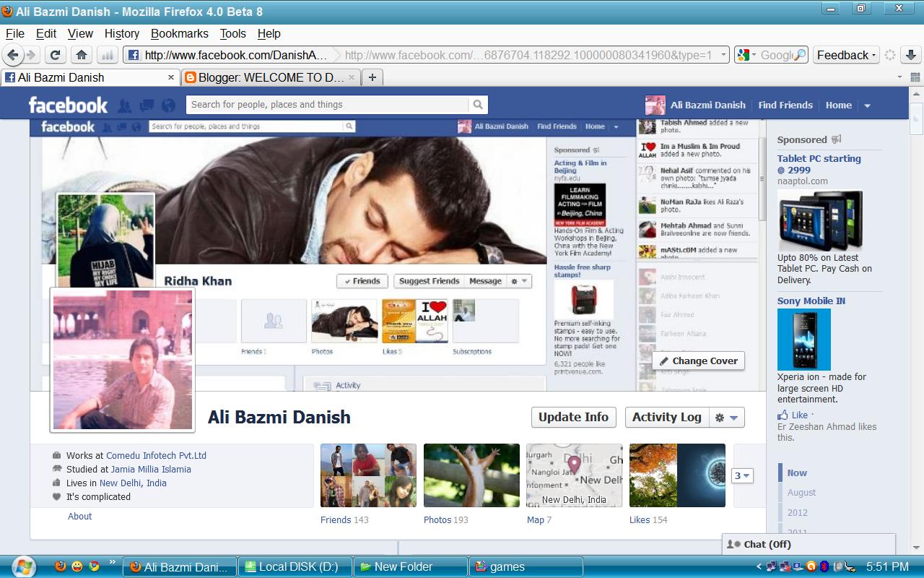The width and height of the screenshot is (924, 578).
Task: Open friend requests on the Facebook navbar
Action: point(124,105)
